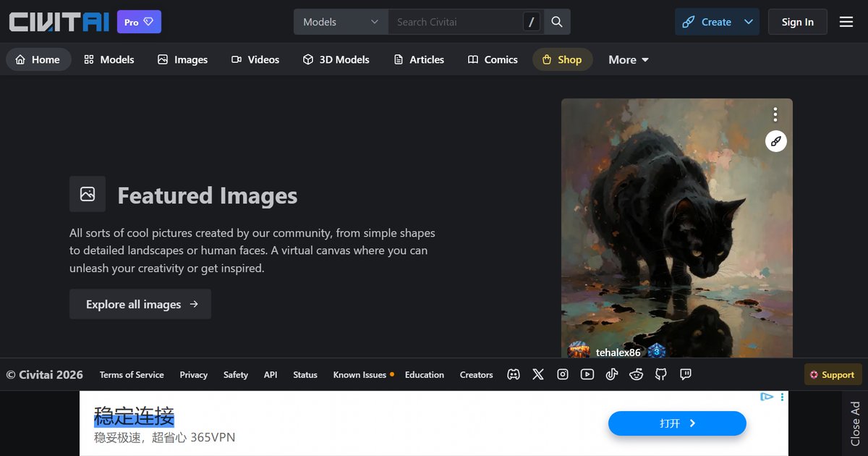
Task: Click Explore all images button
Action: tap(140, 304)
